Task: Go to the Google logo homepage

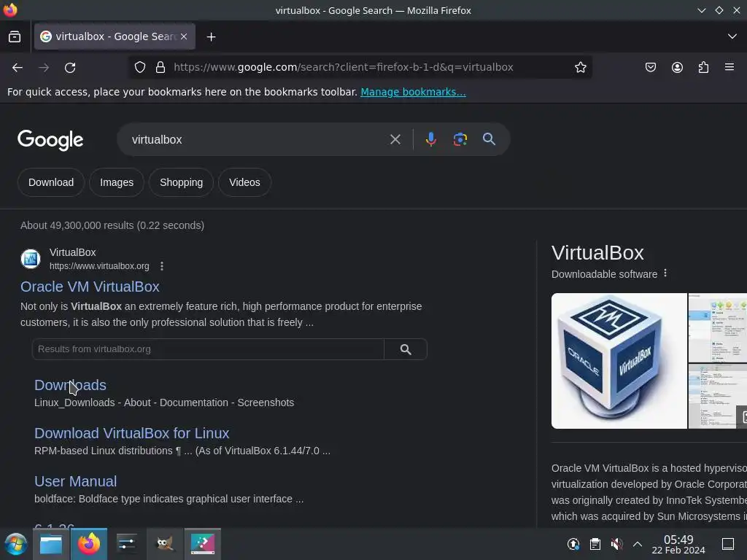Action: click(x=50, y=140)
